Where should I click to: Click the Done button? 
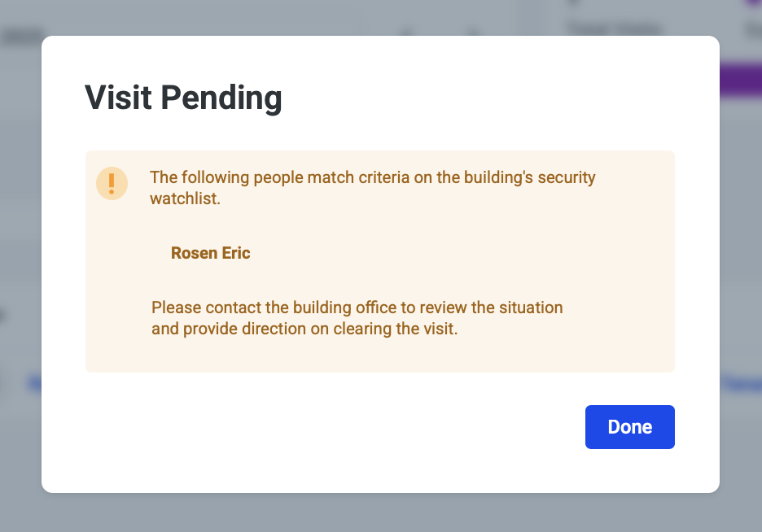(x=629, y=427)
